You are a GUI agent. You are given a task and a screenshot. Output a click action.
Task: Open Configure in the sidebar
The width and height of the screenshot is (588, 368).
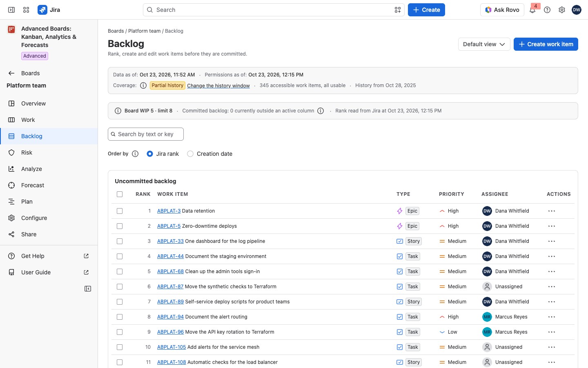(x=49, y=218)
